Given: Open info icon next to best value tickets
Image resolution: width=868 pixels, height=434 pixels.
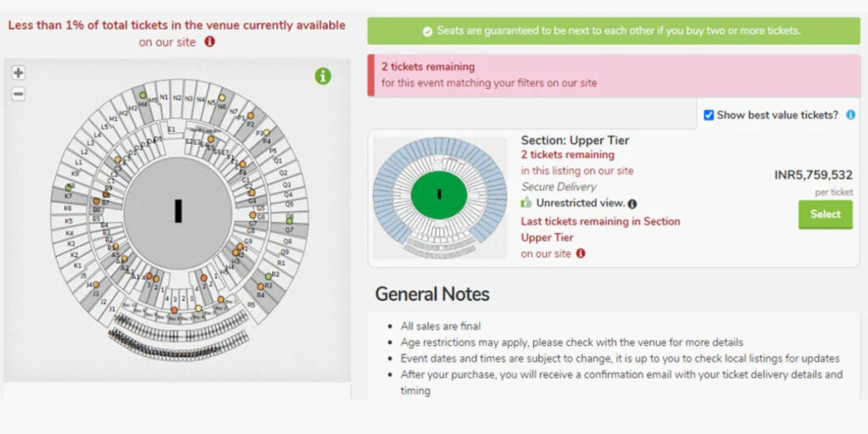Looking at the screenshot, I should (x=851, y=115).
